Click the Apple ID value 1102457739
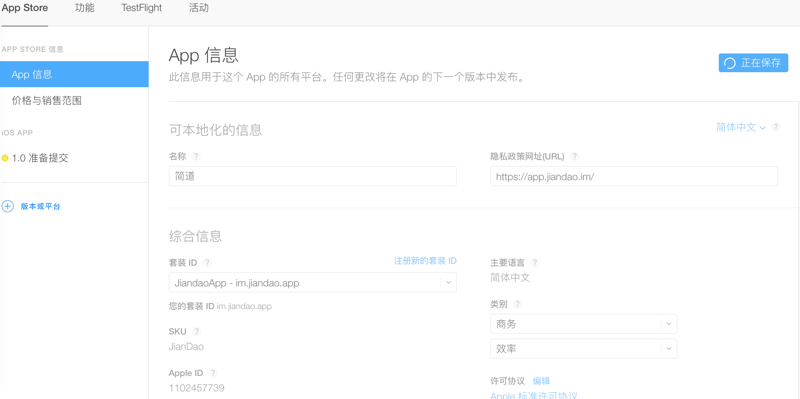The height and width of the screenshot is (399, 800). click(196, 388)
